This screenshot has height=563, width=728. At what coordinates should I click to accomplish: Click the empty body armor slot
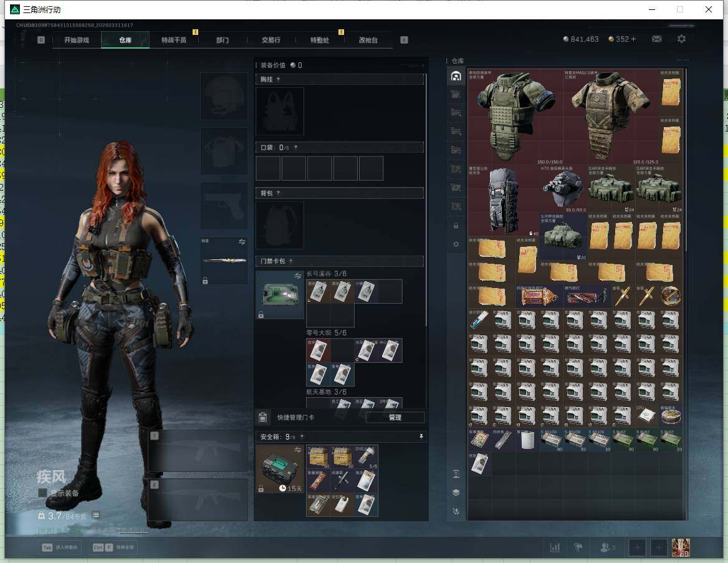[x=224, y=152]
